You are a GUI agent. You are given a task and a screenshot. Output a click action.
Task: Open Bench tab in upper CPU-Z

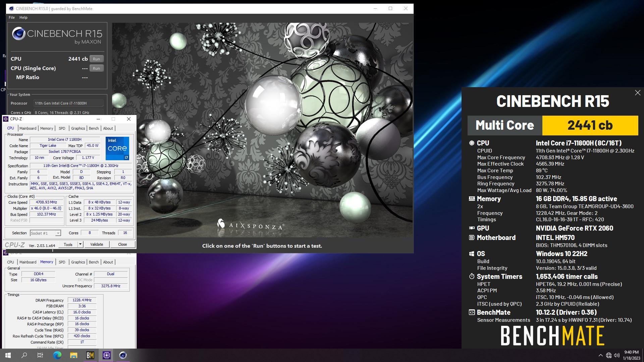pyautogui.click(x=94, y=128)
